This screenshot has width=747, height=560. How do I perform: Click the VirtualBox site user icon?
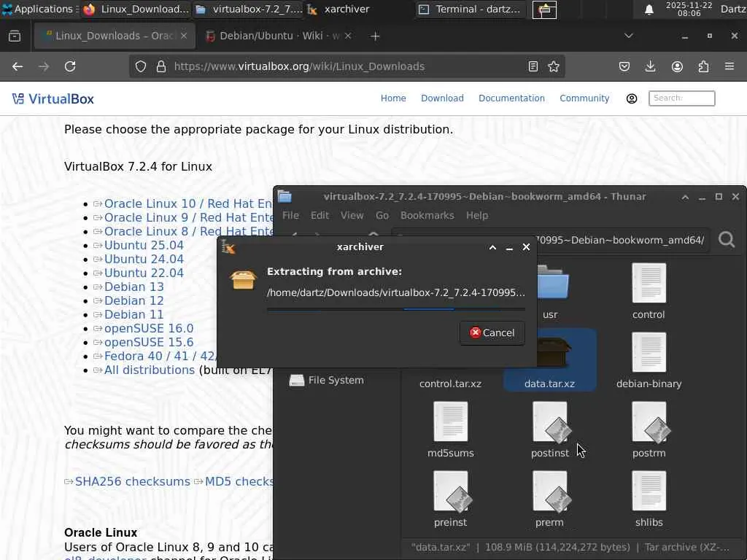(632, 98)
